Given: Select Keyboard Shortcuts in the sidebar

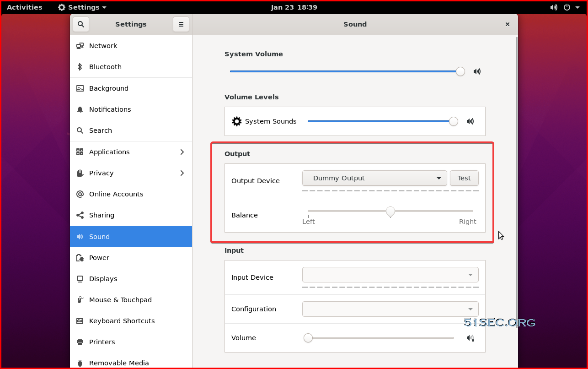Looking at the screenshot, I should [131, 321].
